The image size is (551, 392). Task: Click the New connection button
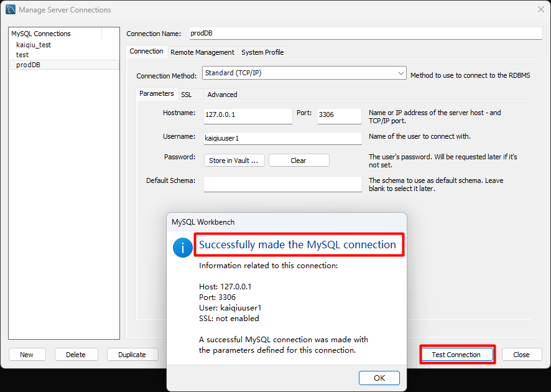click(x=27, y=355)
